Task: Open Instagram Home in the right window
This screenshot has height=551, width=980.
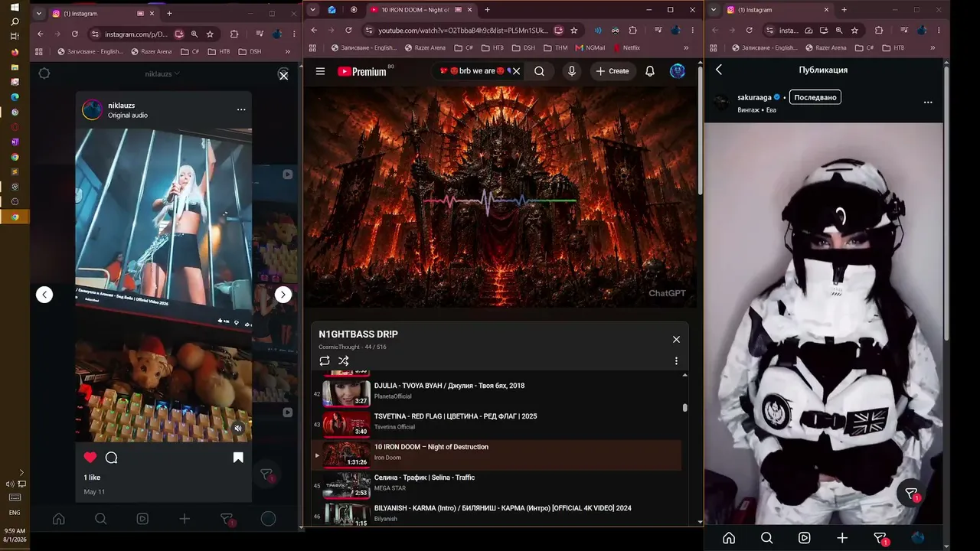Action: tap(729, 538)
